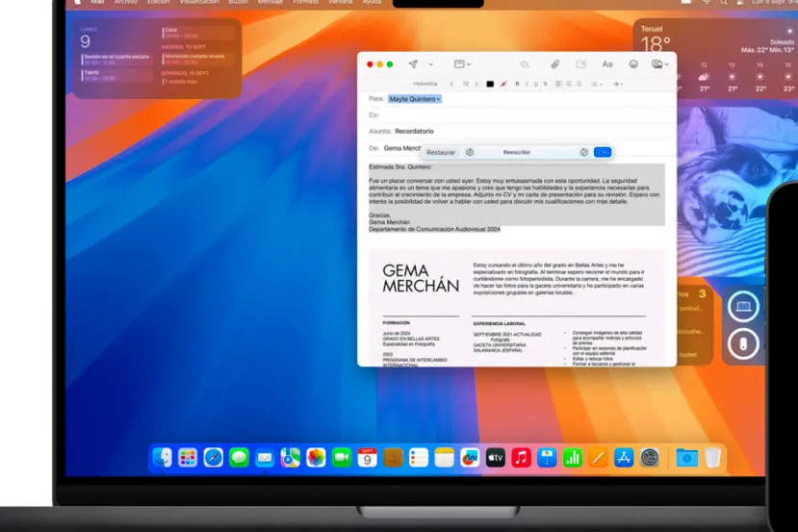Screen dimensions: 798x532
Task: Center align the text
Action: coord(569,84)
